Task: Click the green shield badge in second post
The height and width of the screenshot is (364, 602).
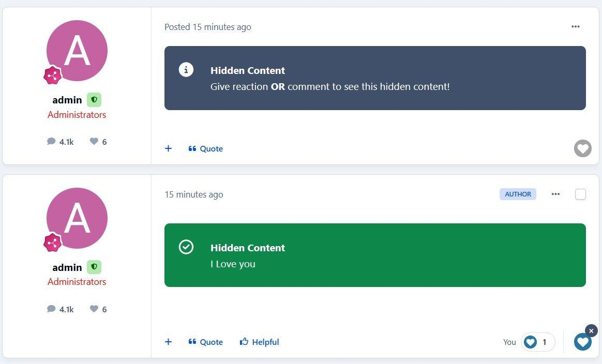Action: tap(94, 267)
